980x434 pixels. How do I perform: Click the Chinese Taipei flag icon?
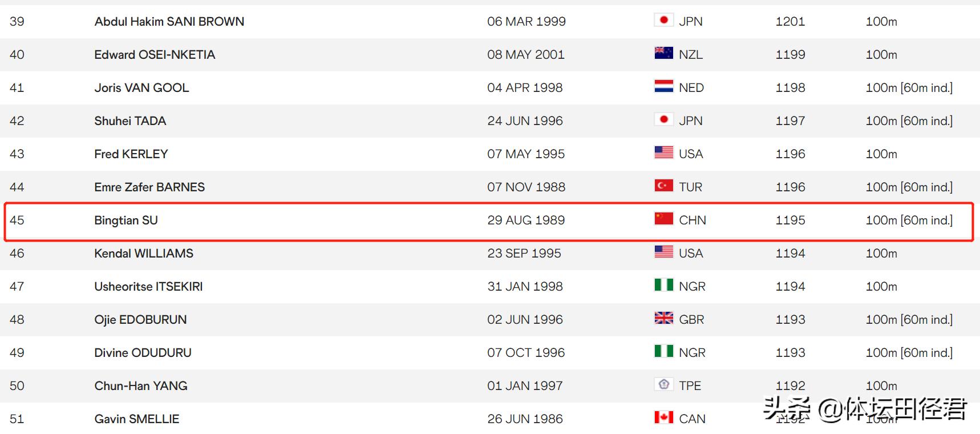pyautogui.click(x=663, y=385)
